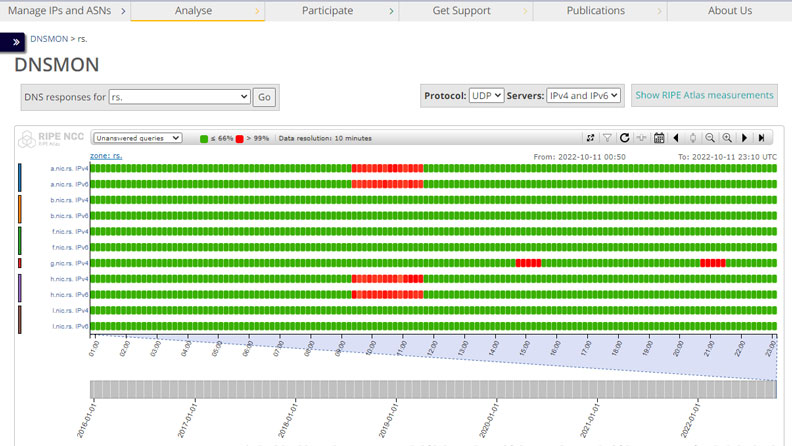
Task: Click the filter funnel icon
Action: (x=607, y=138)
